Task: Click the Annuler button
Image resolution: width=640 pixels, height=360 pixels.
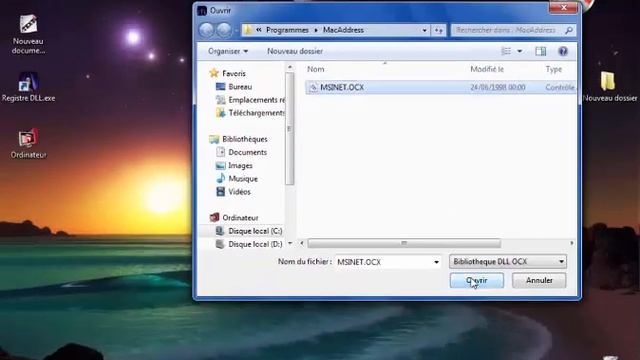Action: point(539,280)
